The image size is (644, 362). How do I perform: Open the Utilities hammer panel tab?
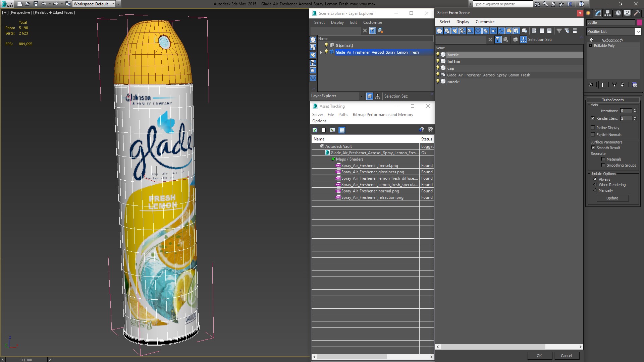[x=637, y=13]
